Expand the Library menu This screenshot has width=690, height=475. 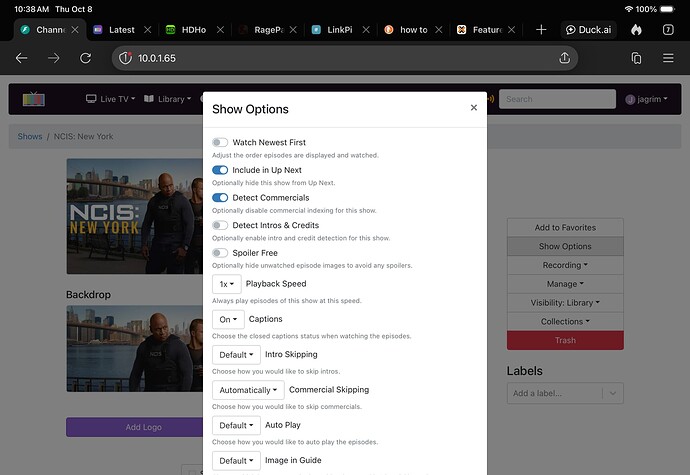point(168,99)
